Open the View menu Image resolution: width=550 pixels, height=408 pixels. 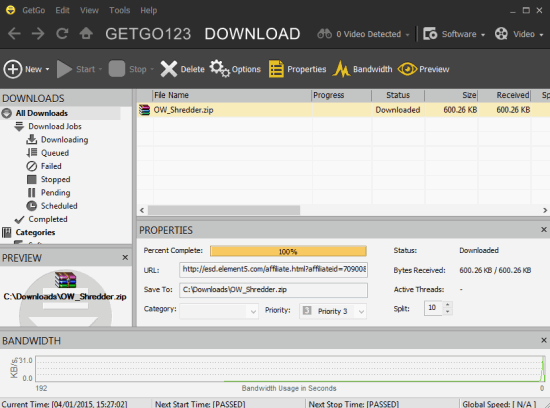click(x=89, y=10)
